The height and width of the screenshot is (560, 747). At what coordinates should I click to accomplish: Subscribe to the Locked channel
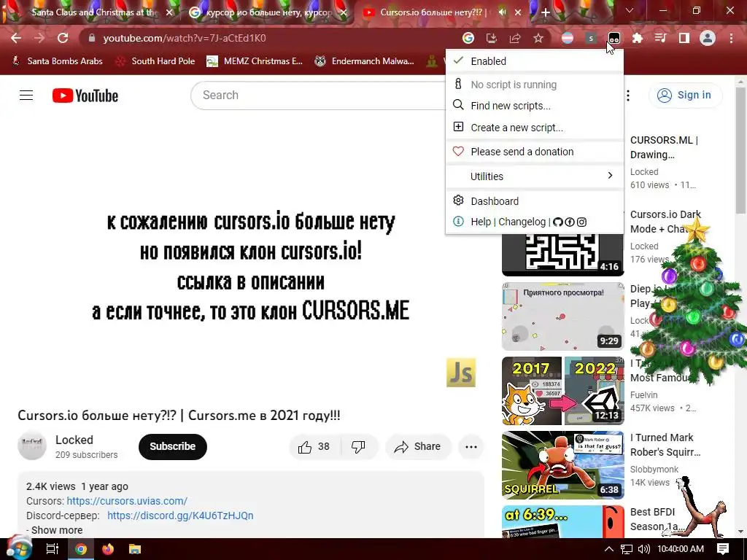(172, 447)
